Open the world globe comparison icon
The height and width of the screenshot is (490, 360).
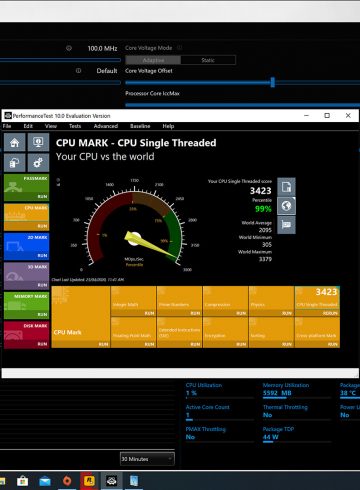(x=286, y=206)
